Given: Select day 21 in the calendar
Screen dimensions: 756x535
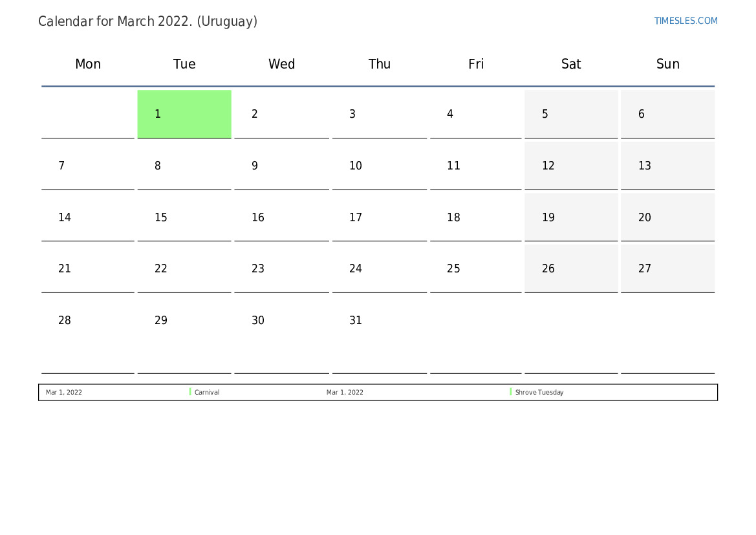Looking at the screenshot, I should [x=88, y=268].
